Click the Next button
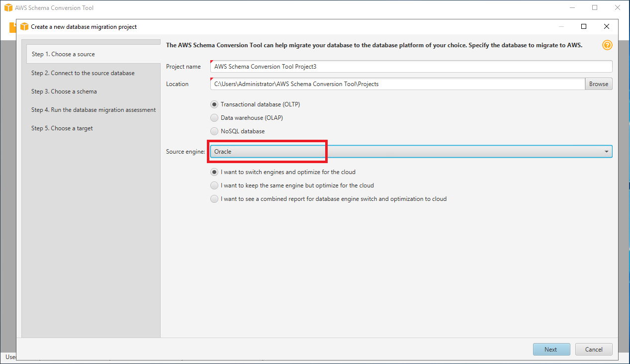Viewport: 630px width, 364px height. click(551, 349)
